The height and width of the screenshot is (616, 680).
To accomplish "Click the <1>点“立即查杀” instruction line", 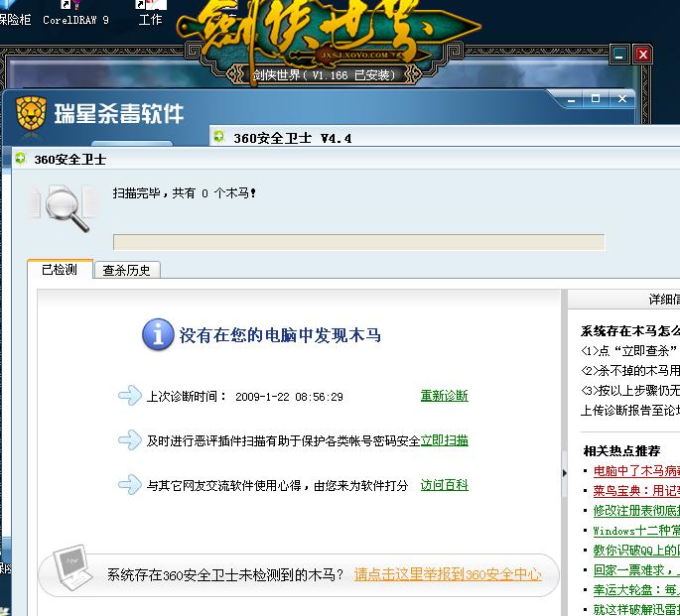I will 630,350.
